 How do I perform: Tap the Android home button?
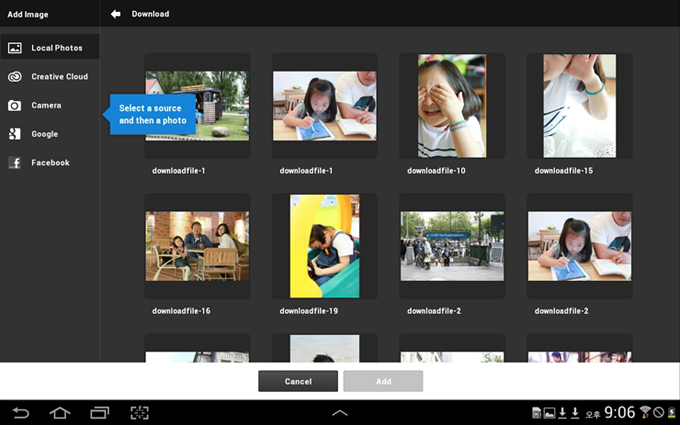tap(60, 413)
